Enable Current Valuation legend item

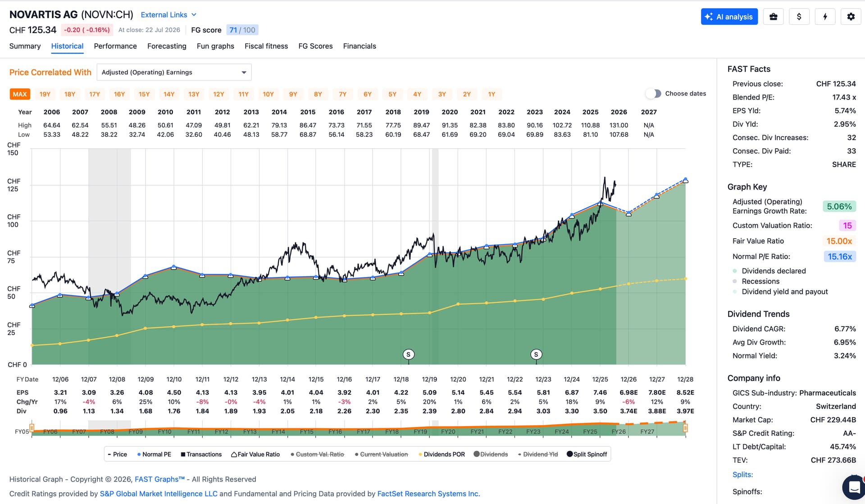point(381,454)
